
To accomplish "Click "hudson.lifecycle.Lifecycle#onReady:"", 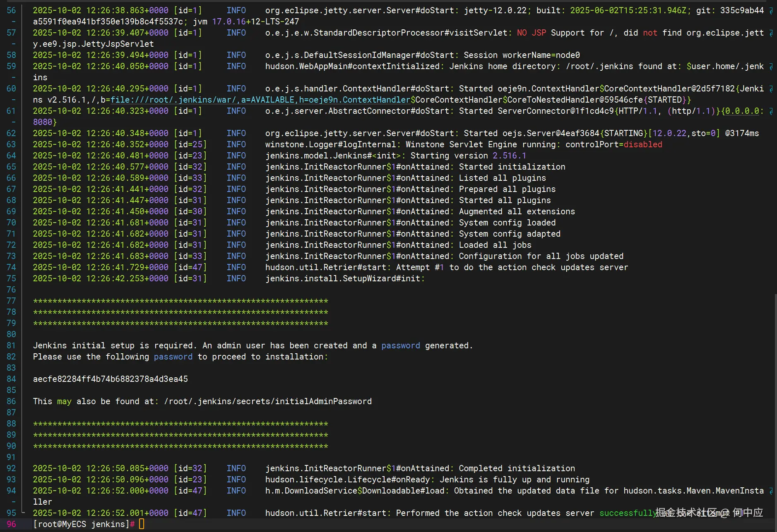I will pyautogui.click(x=350, y=479).
